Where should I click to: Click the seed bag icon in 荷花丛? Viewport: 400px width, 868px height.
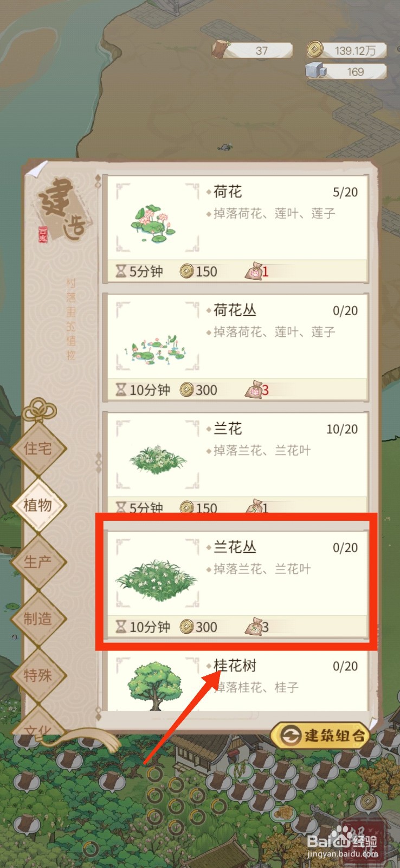pos(253,389)
